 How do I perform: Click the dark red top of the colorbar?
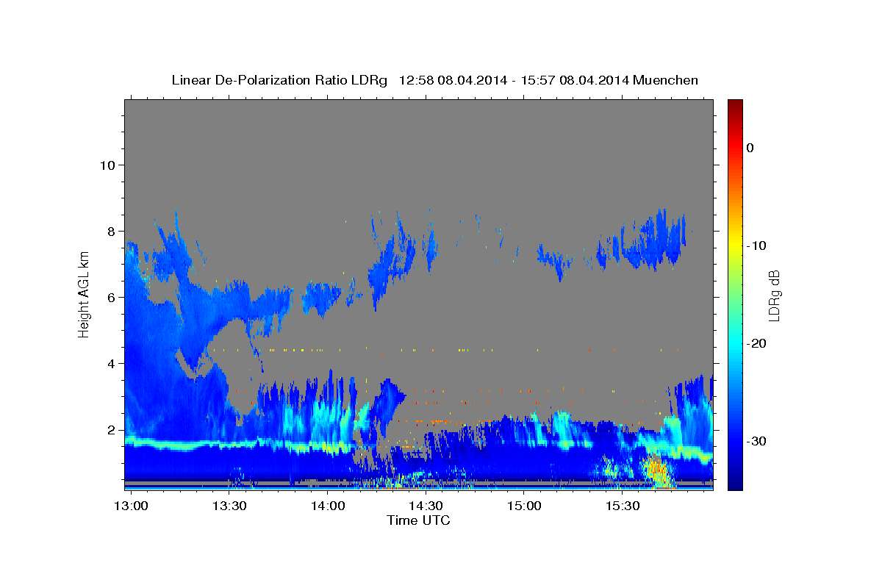coord(735,107)
